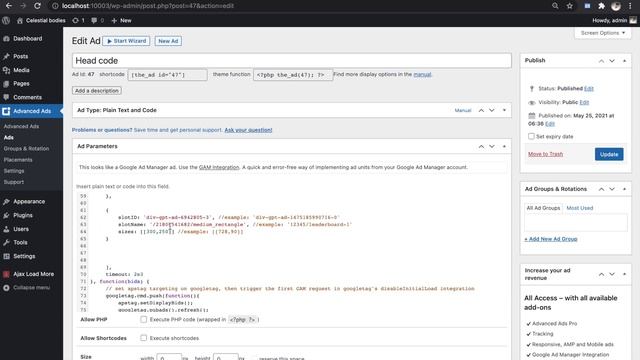Viewport: 640px width, 360px height.
Task: Open the Celestial bodies site link
Action: 41,20
